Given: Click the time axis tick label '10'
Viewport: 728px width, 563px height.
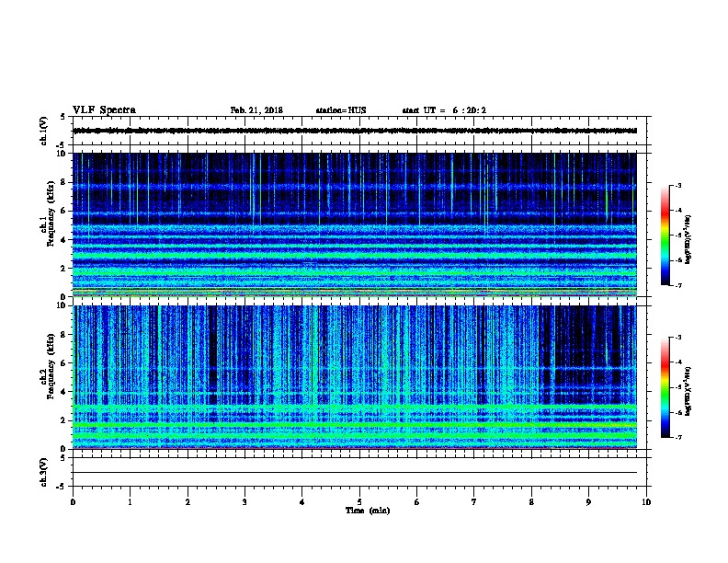Looking at the screenshot, I should [x=646, y=501].
